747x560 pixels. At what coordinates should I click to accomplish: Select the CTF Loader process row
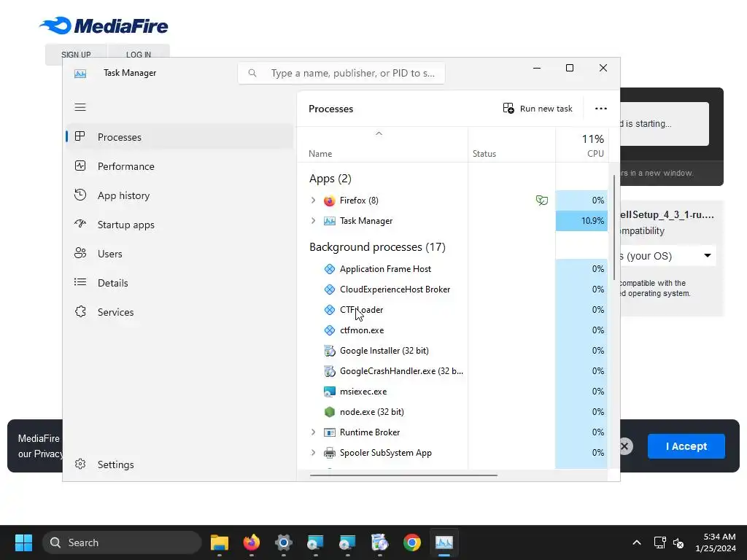pyautogui.click(x=452, y=310)
